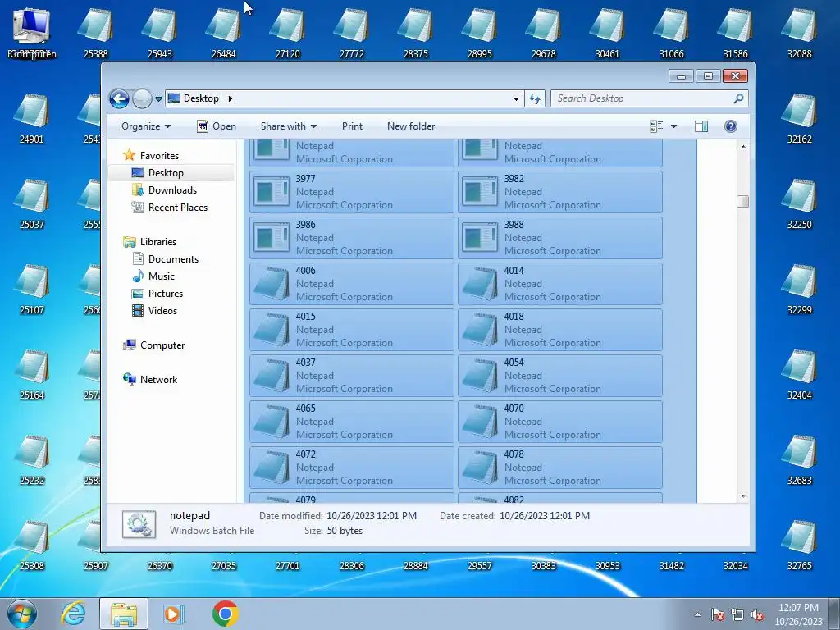Click the file list scrollbar thumb

coord(742,202)
